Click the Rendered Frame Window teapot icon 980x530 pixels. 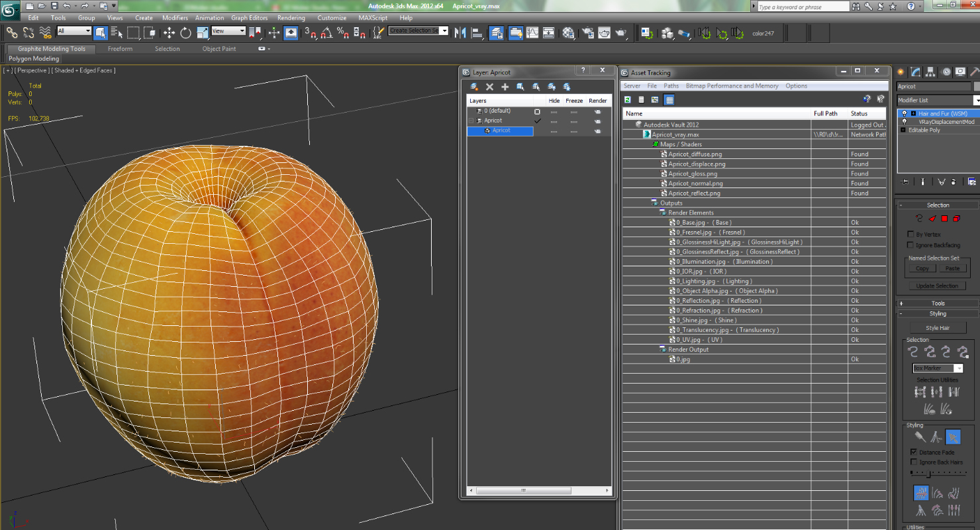[x=604, y=32]
